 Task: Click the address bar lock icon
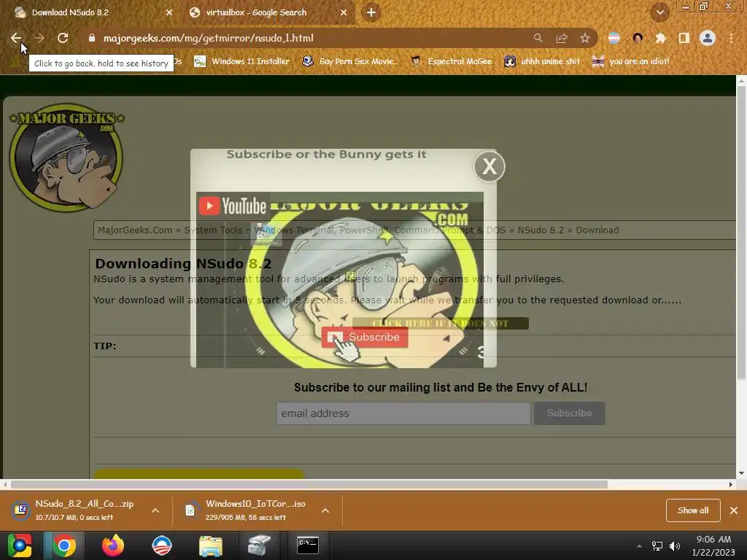point(91,38)
